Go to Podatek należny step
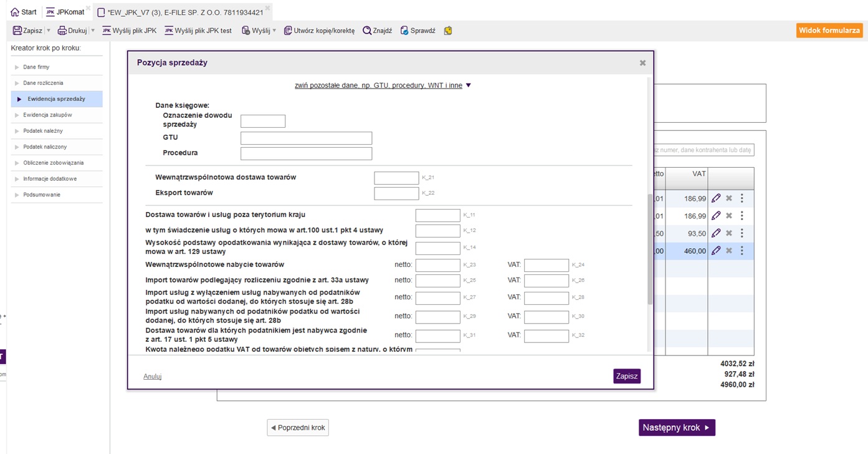Screen dimensions: 868x454 43,131
